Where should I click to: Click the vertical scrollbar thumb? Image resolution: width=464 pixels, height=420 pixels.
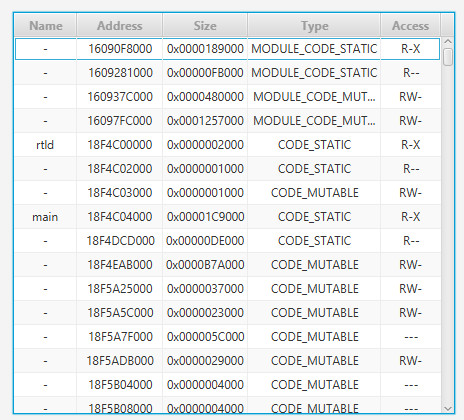[448, 57]
